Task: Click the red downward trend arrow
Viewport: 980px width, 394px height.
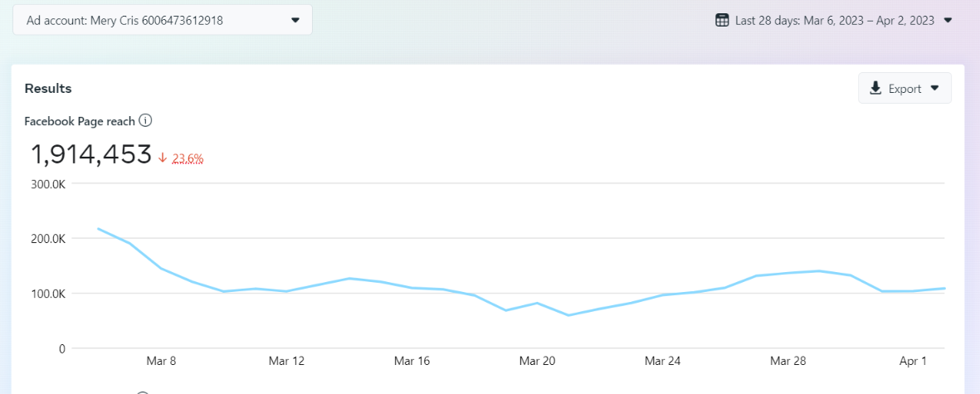Action: pyautogui.click(x=163, y=158)
